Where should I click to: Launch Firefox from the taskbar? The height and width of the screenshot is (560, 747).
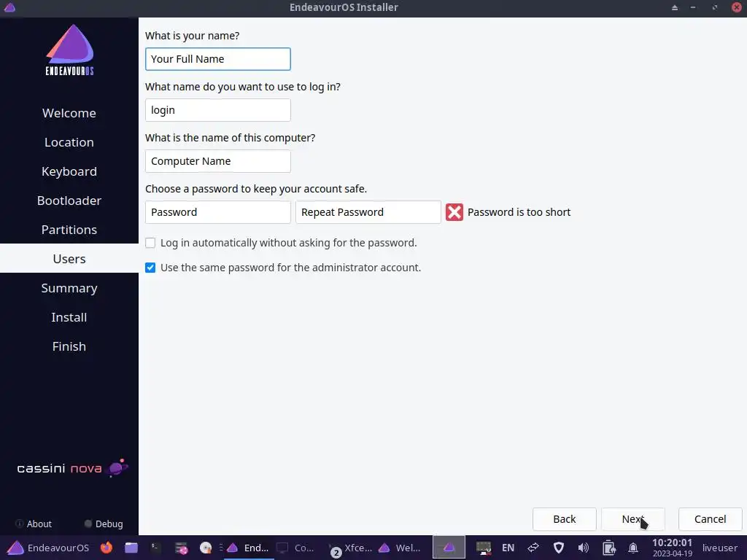coord(107,548)
